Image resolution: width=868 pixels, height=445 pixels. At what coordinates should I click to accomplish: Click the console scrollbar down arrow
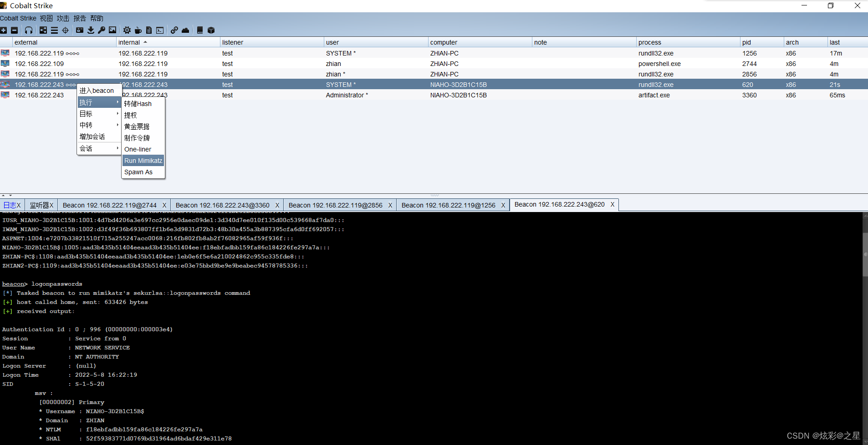pyautogui.click(x=865, y=442)
